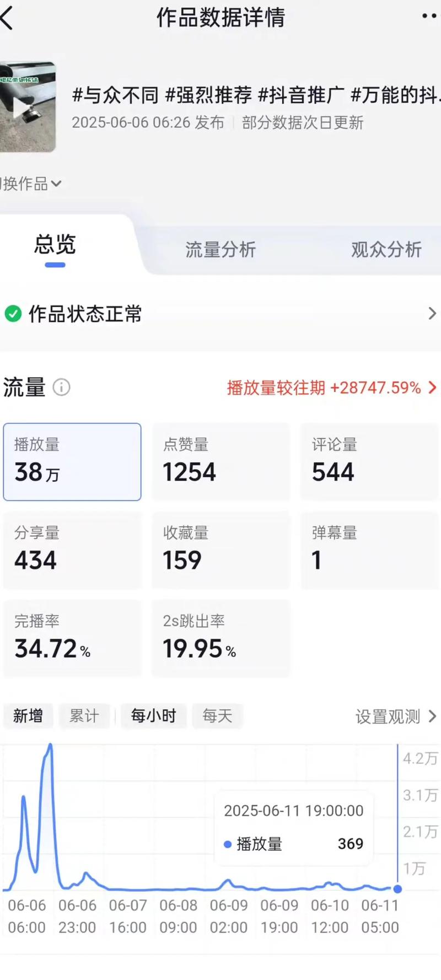441x980 pixels.
Task: Click the green 作品状态正常 status checkmark
Action: [x=14, y=314]
